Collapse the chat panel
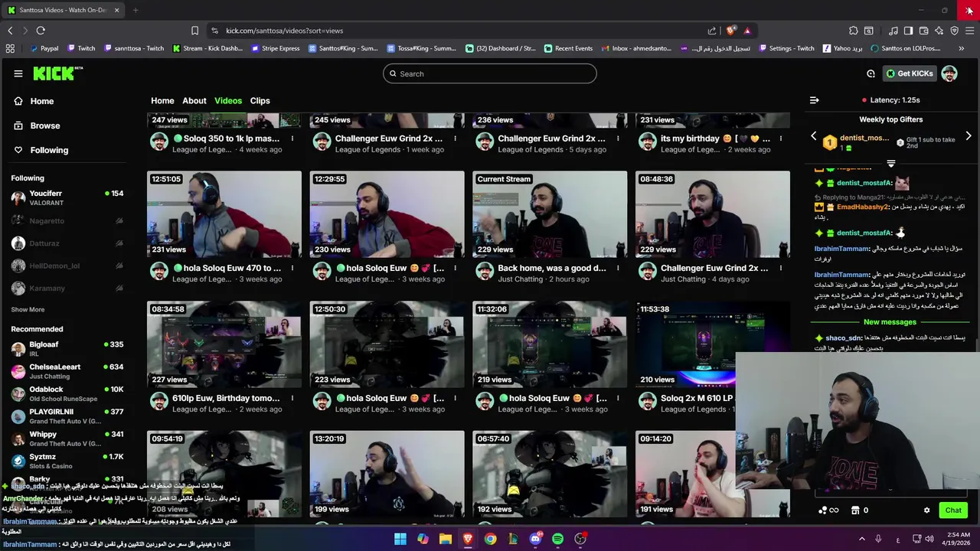Image resolution: width=980 pixels, height=551 pixels. click(x=814, y=100)
